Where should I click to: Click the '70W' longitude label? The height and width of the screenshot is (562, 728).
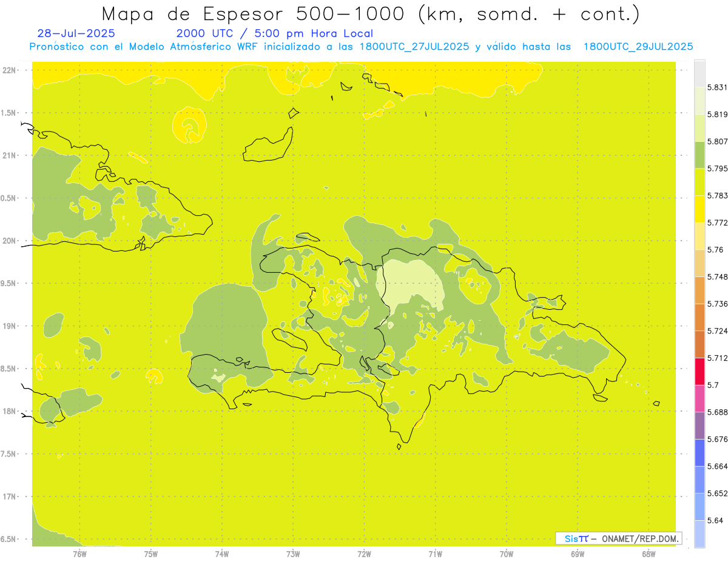coord(507,554)
